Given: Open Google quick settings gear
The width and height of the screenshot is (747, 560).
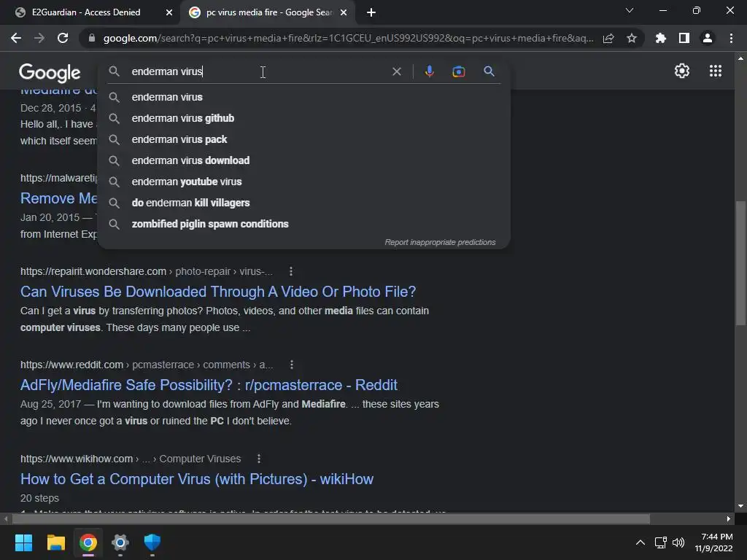Looking at the screenshot, I should [682, 71].
